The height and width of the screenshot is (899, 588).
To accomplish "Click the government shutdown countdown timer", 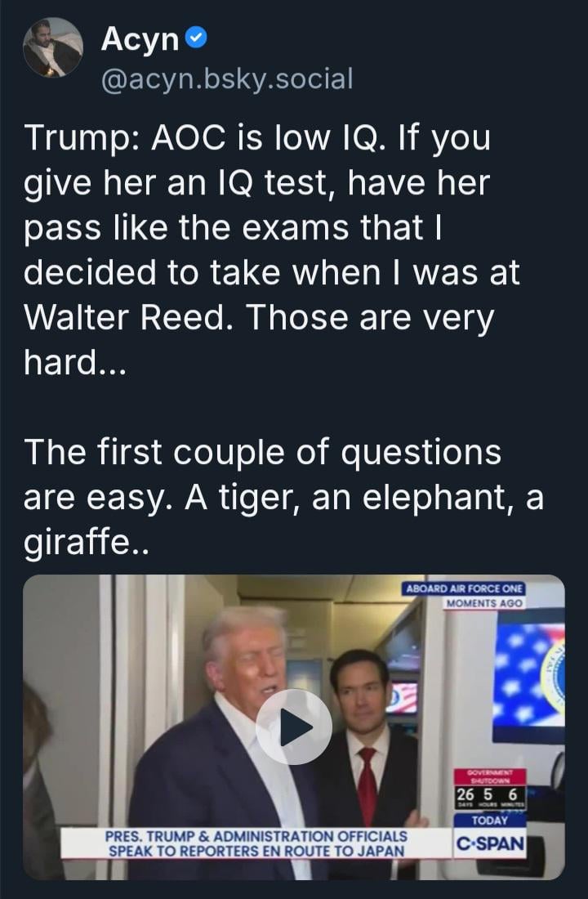I will click(x=490, y=794).
